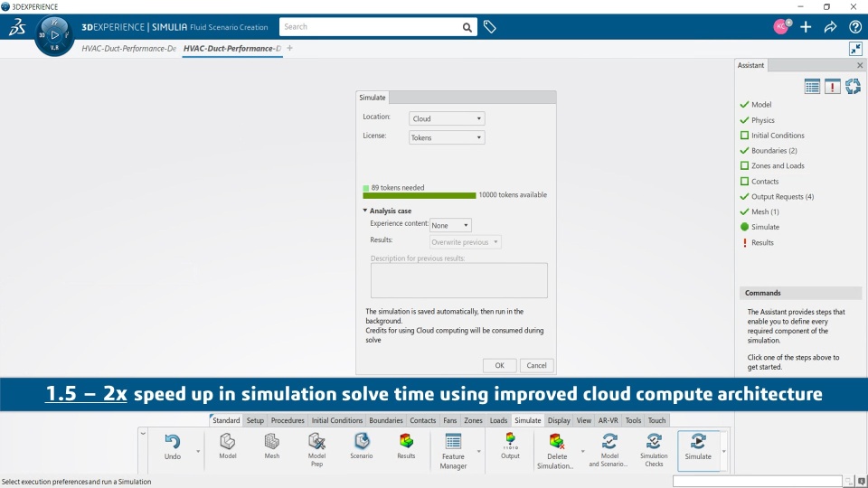Click the Undo tool
This screenshot has width=868, height=488.
coord(172,447)
